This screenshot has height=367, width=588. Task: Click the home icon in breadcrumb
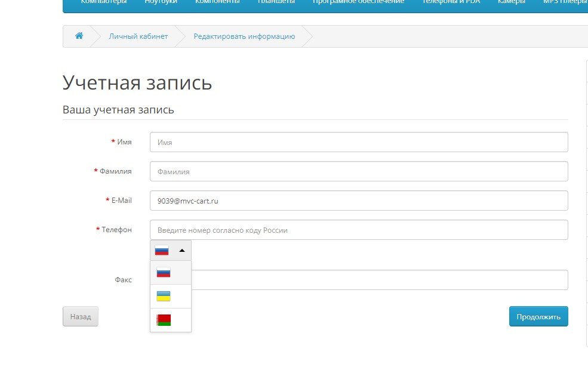79,36
